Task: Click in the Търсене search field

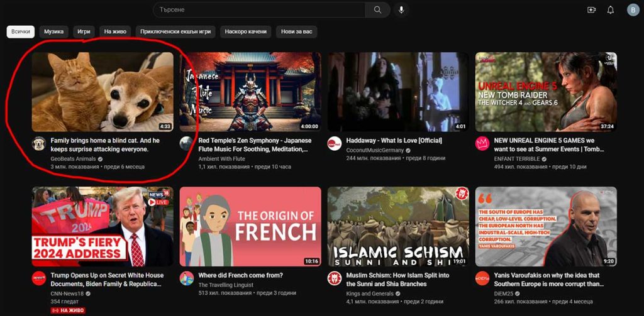Action: (x=258, y=10)
